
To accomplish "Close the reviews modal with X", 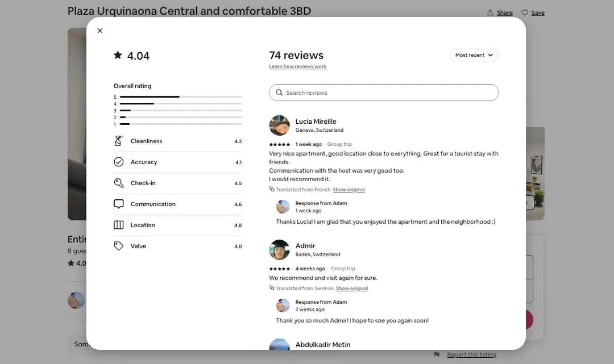I will click(x=100, y=31).
